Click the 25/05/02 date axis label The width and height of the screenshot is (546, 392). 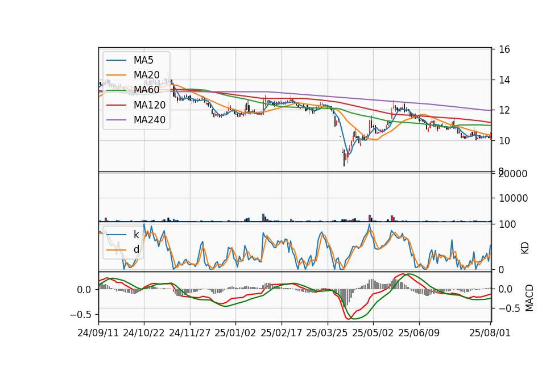pyautogui.click(x=373, y=333)
